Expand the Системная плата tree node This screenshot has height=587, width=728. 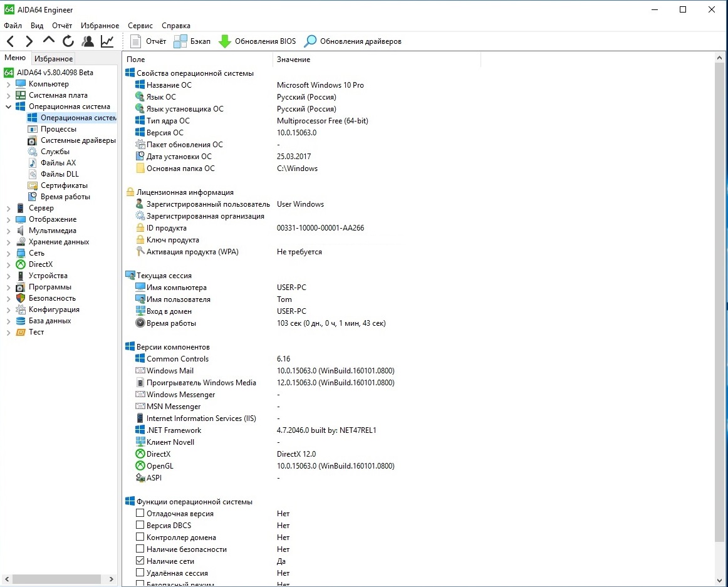point(8,96)
